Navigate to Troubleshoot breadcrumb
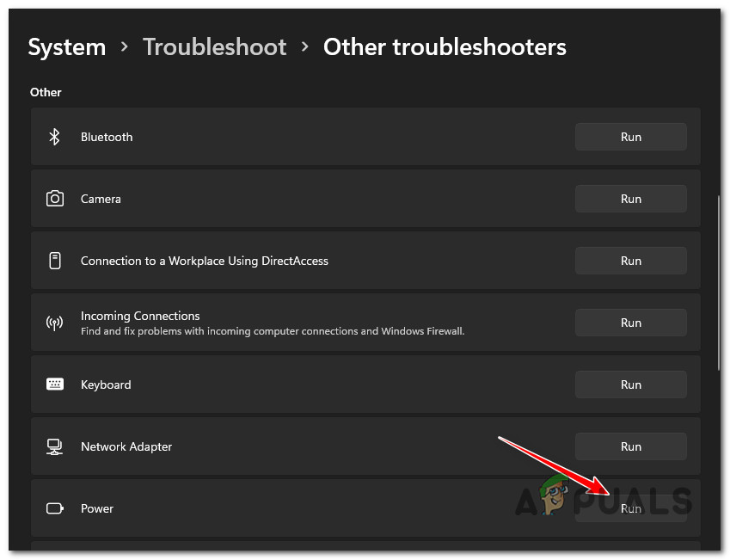The width and height of the screenshot is (730, 560). click(x=215, y=47)
